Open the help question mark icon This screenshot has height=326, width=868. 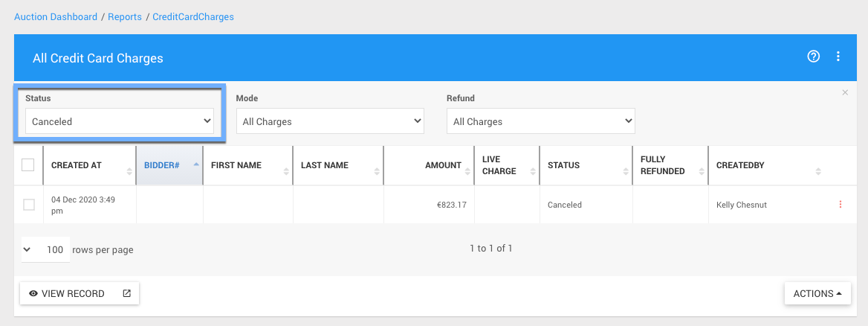tap(813, 57)
